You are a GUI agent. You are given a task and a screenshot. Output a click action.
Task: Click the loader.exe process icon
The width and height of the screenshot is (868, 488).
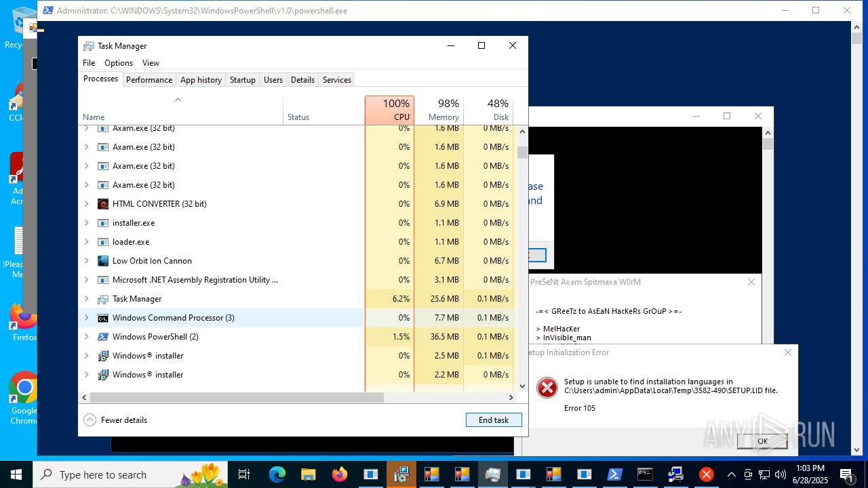(103, 242)
